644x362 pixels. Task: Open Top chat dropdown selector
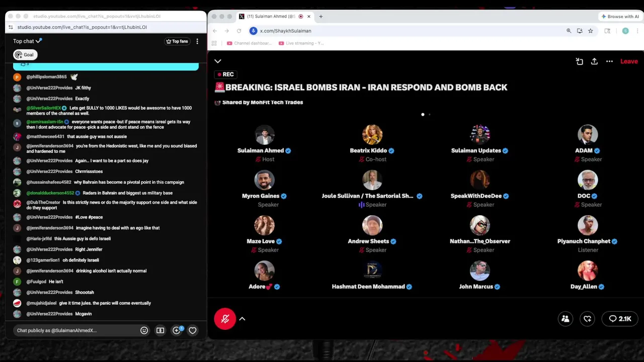[27, 41]
